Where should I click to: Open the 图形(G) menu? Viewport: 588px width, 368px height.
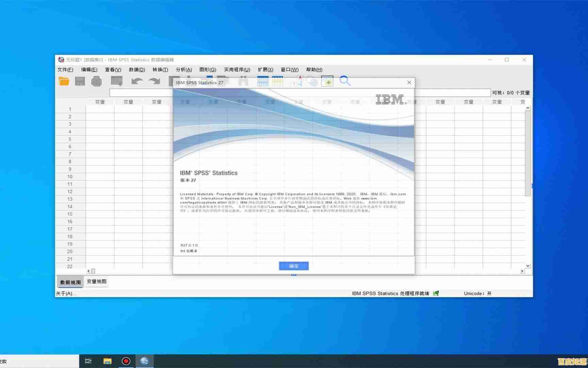coord(208,70)
